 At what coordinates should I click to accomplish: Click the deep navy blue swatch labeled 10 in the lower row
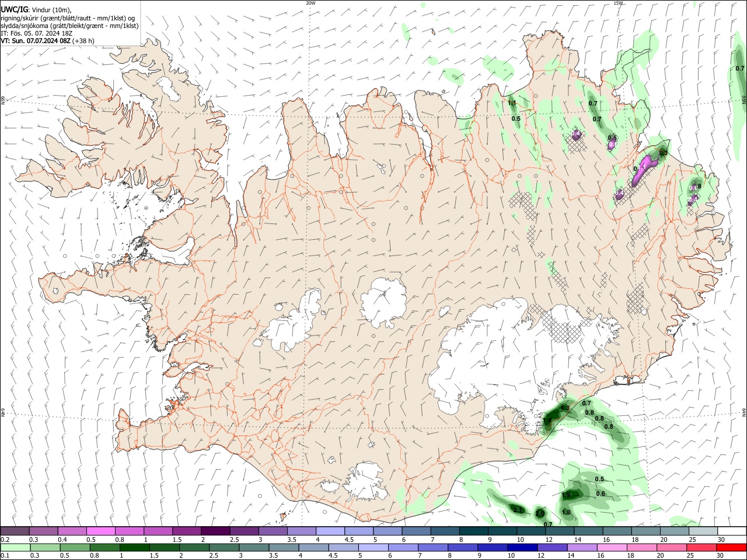(522, 548)
